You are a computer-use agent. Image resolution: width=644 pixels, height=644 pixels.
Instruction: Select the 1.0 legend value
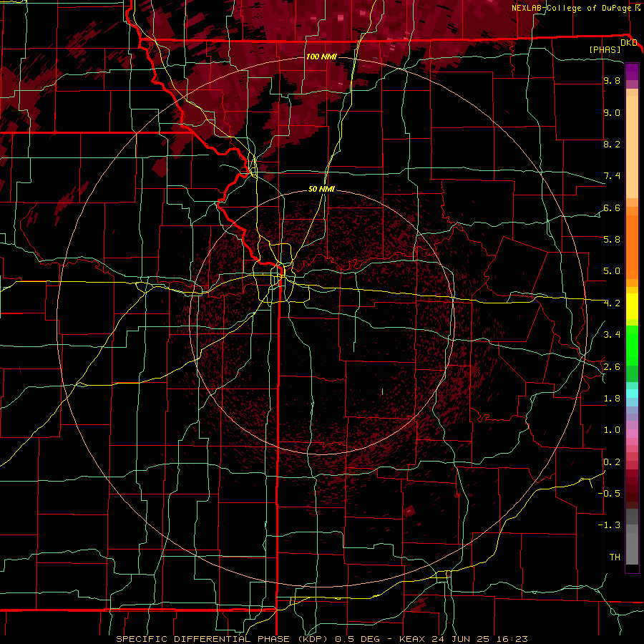coord(612,430)
